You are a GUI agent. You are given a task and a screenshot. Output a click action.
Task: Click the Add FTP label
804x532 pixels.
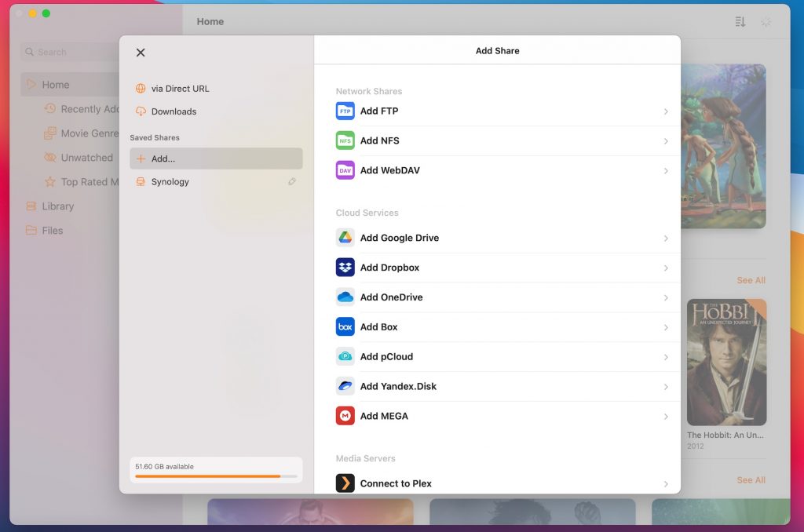coord(379,111)
